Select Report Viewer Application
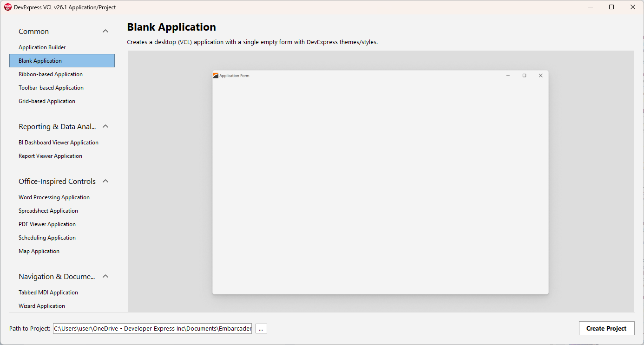This screenshot has height=345, width=644. click(62, 156)
